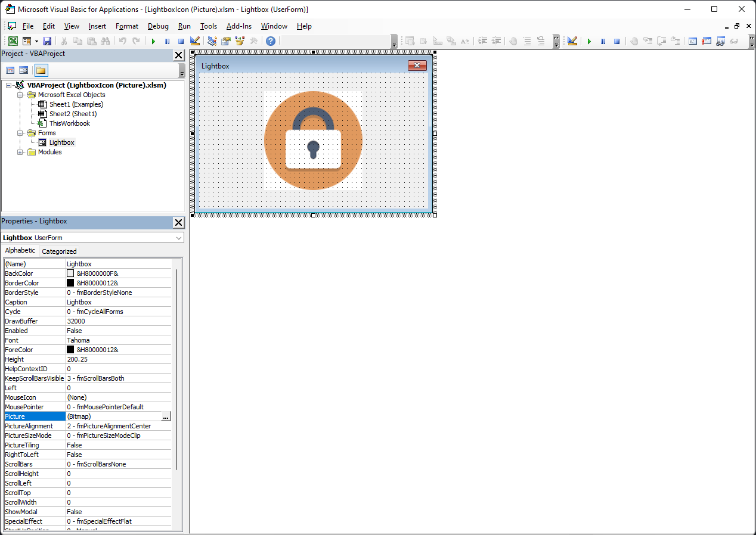The image size is (756, 535).
Task: Collapse the Forms folder node
Action: [20, 133]
